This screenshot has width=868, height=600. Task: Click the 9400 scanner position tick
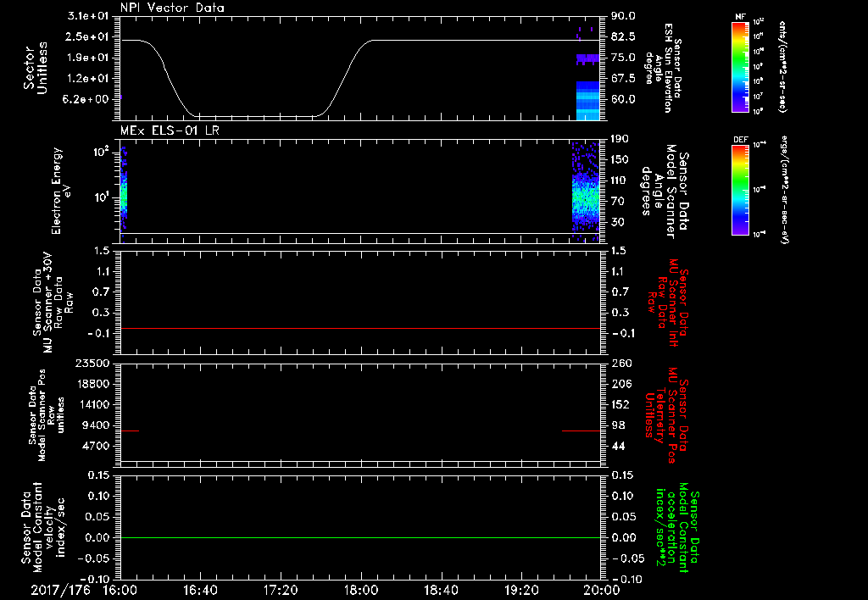coord(96,425)
